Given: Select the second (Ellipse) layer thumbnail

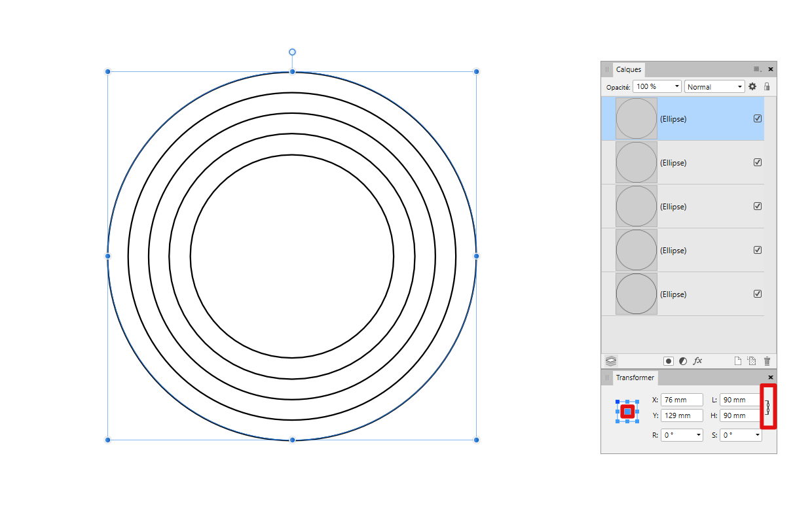Looking at the screenshot, I should [637, 162].
